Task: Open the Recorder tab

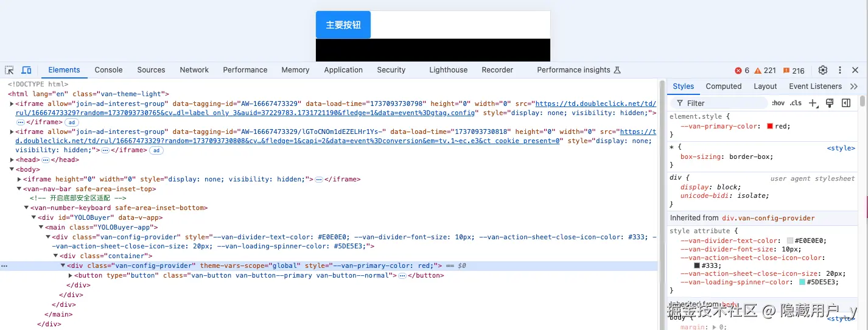Action: (x=497, y=70)
